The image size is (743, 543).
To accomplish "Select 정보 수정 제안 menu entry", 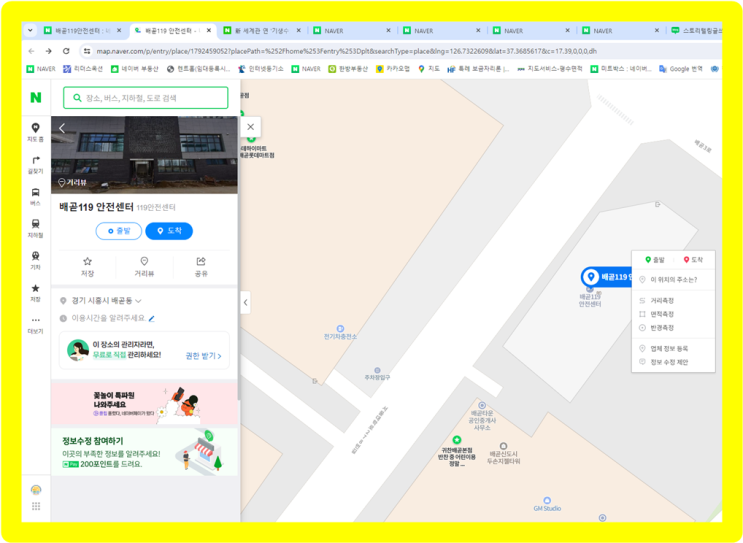I will (x=673, y=362).
